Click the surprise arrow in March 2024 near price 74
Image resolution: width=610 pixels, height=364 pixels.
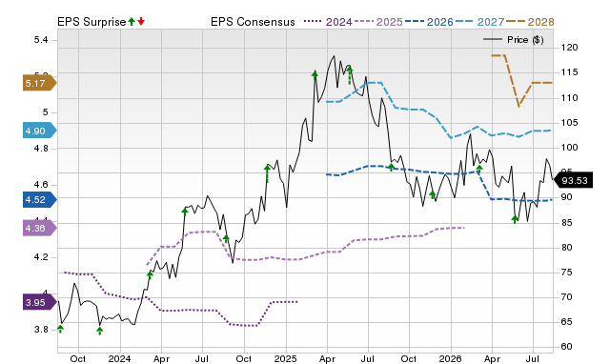click(x=151, y=275)
